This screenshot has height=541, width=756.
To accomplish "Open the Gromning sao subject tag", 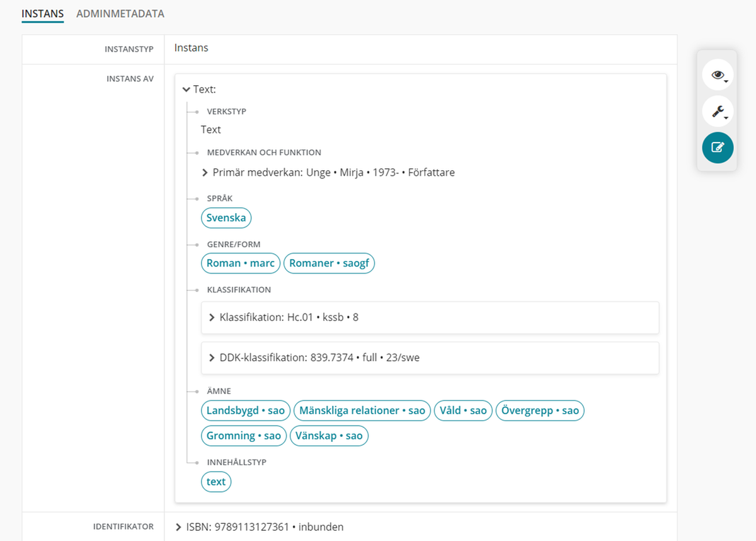I will click(244, 436).
